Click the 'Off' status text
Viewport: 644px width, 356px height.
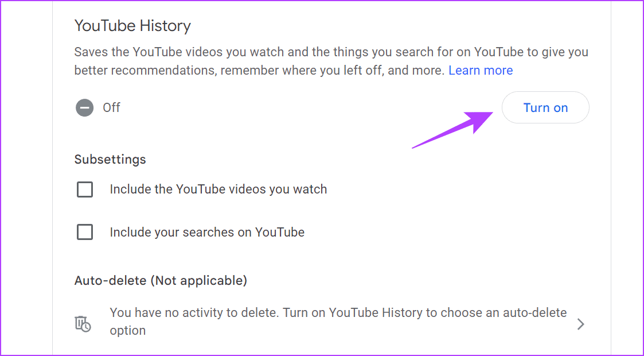point(111,108)
